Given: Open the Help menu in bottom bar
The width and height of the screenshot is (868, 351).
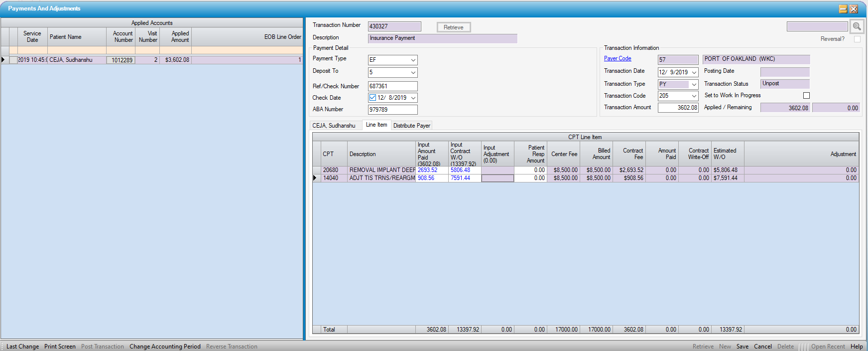Looking at the screenshot, I should [x=857, y=347].
